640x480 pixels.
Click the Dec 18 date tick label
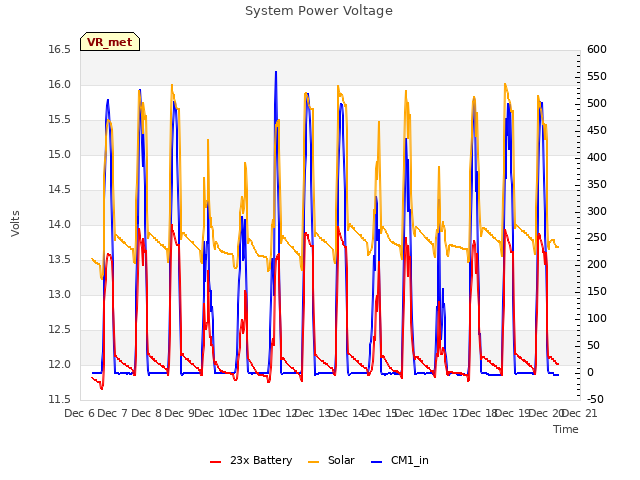pos(479,413)
